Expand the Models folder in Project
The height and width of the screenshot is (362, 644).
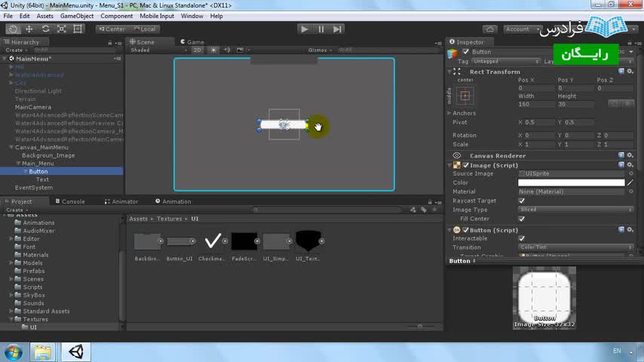[11, 263]
